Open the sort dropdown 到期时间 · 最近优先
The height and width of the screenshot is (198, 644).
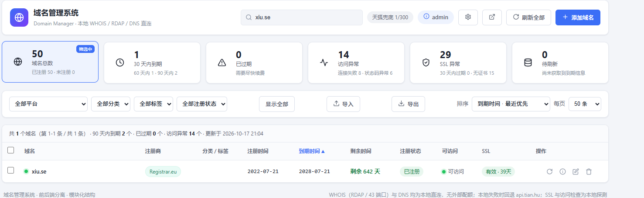coord(511,104)
